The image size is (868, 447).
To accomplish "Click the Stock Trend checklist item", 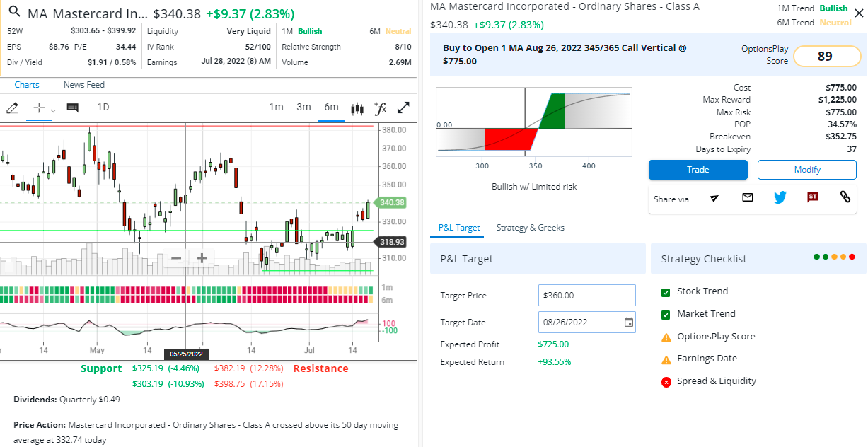I will click(702, 291).
